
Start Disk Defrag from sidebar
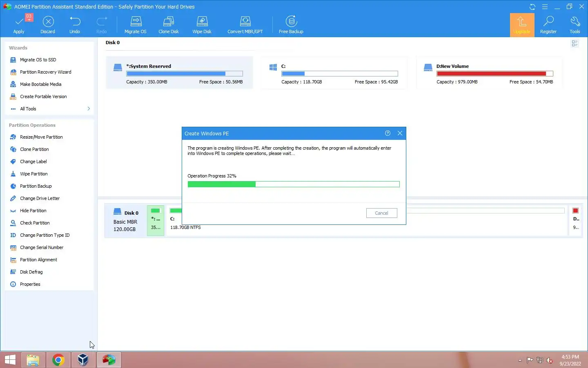pos(31,272)
